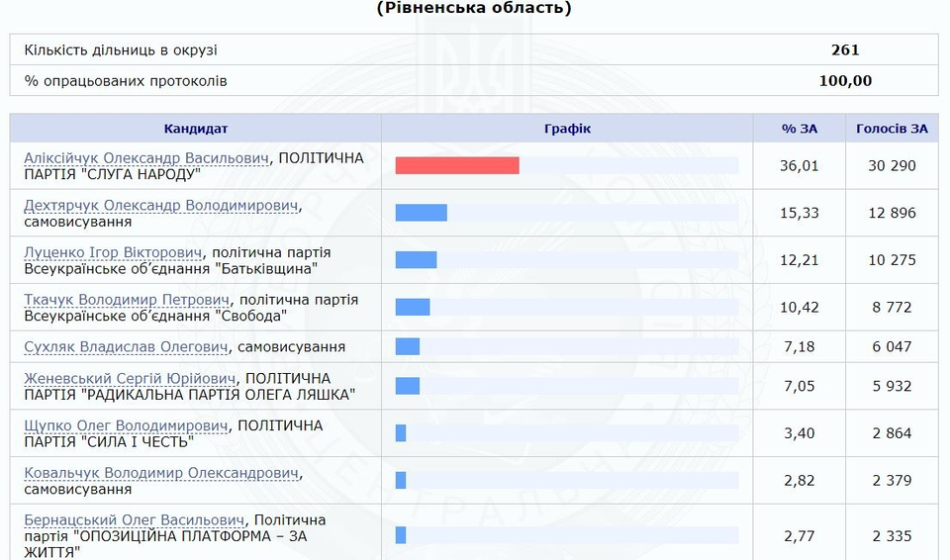Click the 36,01 percentage cell
This screenshot has height=560, width=950.
[800, 165]
